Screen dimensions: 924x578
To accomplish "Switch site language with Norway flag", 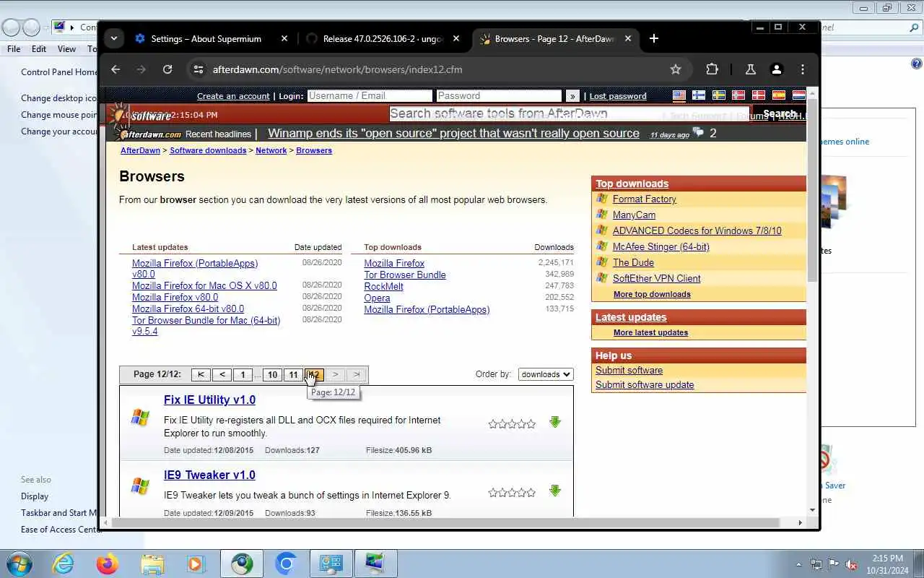I will (738, 95).
